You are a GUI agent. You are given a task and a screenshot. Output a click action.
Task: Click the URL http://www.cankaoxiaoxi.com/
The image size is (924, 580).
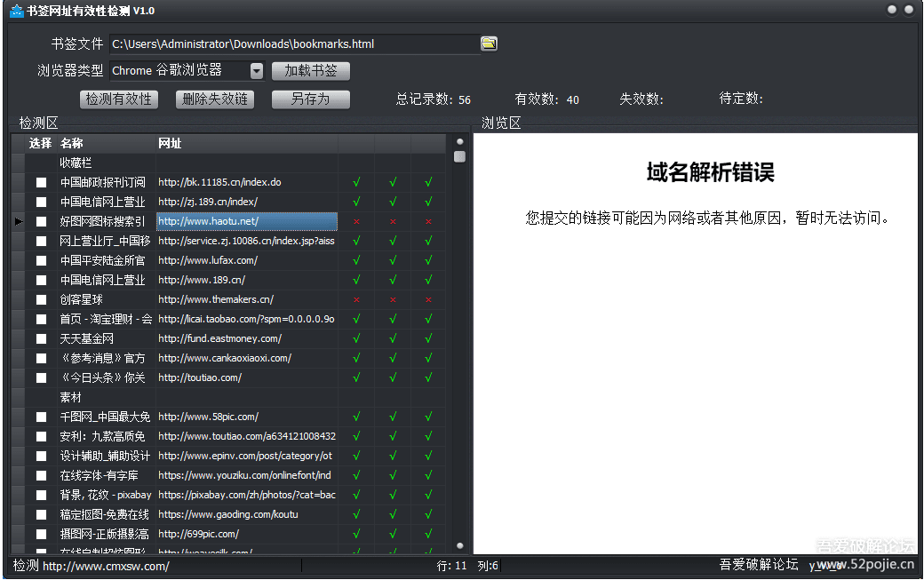(225, 358)
